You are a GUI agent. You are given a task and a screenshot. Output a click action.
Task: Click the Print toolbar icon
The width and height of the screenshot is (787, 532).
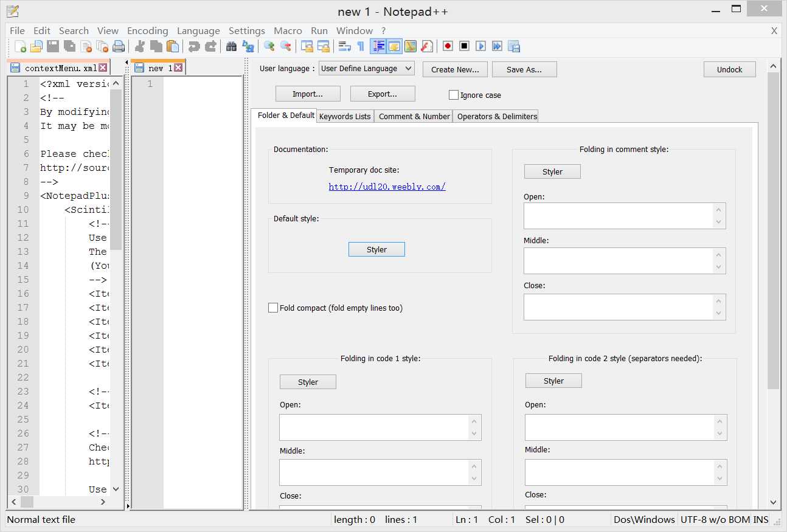click(x=119, y=46)
